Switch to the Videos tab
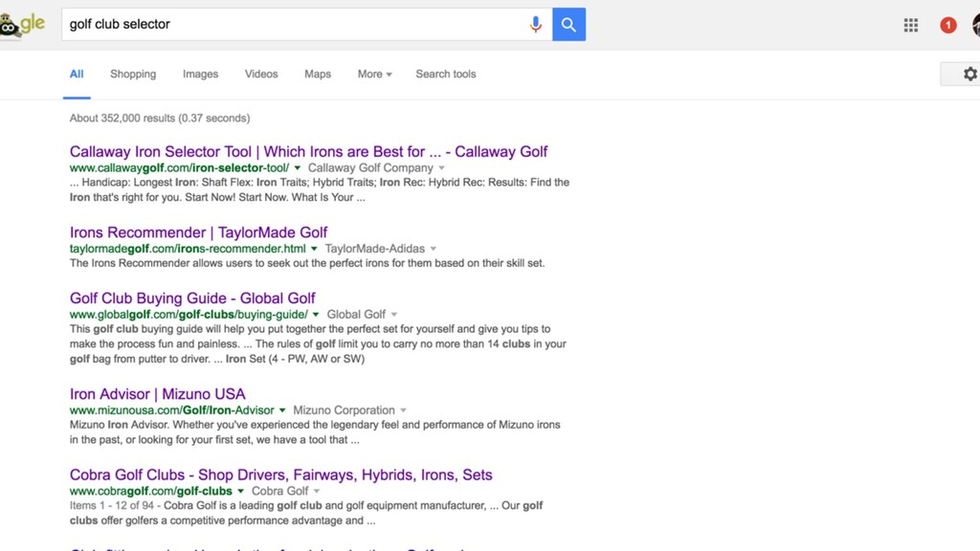This screenshot has width=980, height=551. click(261, 74)
